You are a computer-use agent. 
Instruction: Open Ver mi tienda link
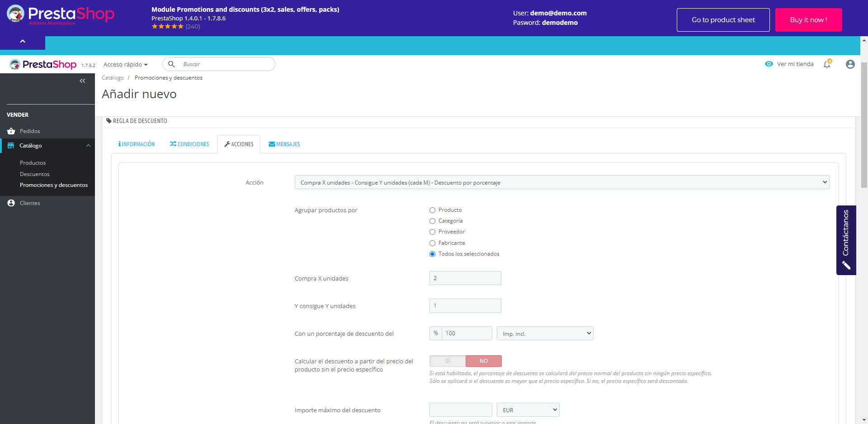(795, 64)
